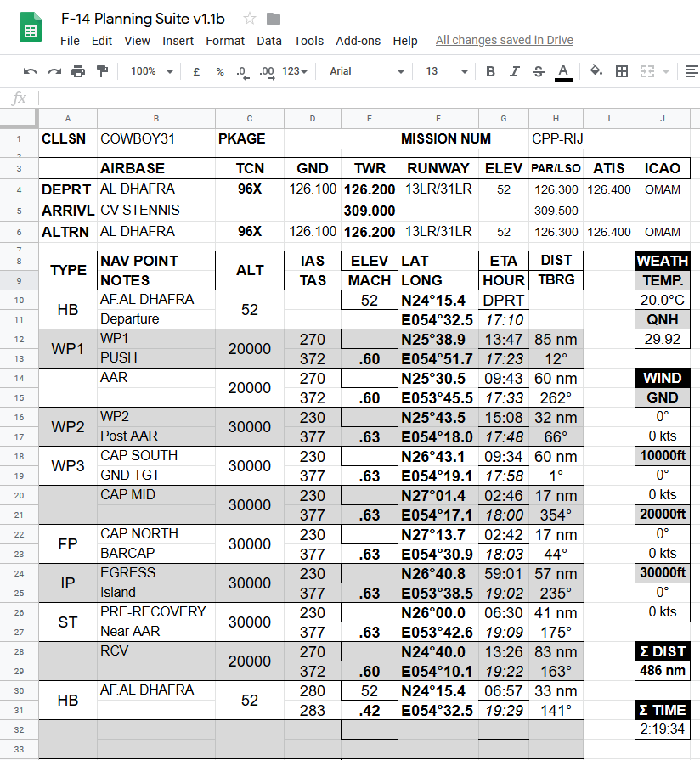Image resolution: width=700 pixels, height=760 pixels.
Task: Select the COWBOY31 callsign cell
Action: pyautogui.click(x=155, y=138)
